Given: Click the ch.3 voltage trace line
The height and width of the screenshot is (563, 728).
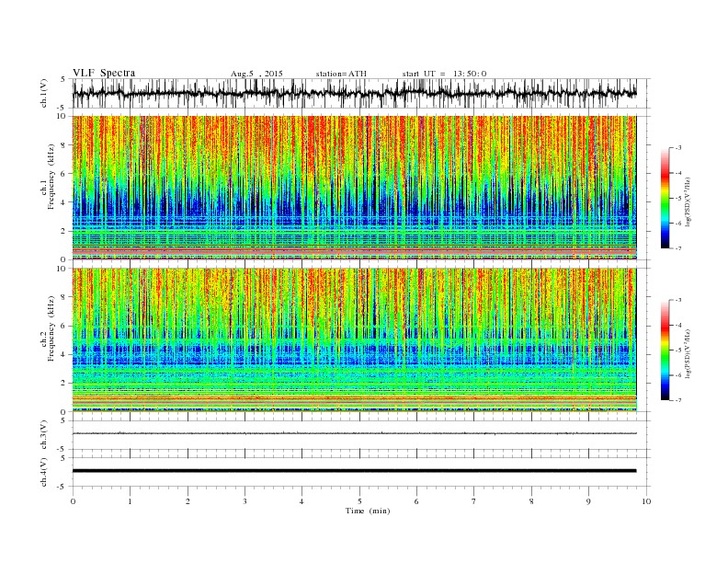Looking at the screenshot, I should point(354,433).
